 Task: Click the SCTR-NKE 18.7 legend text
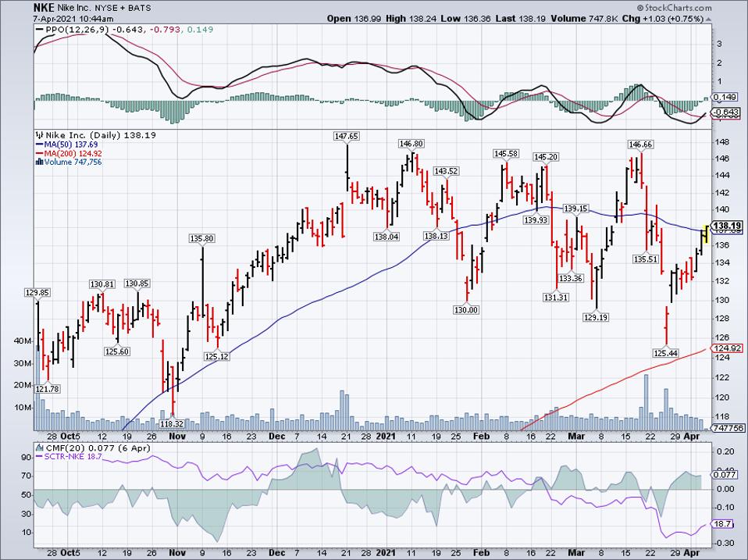tap(73, 456)
